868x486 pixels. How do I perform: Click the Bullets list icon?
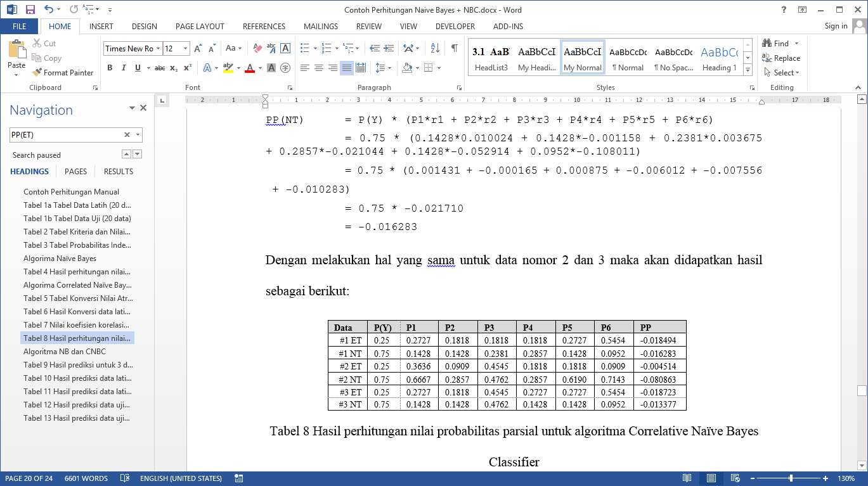[304, 48]
